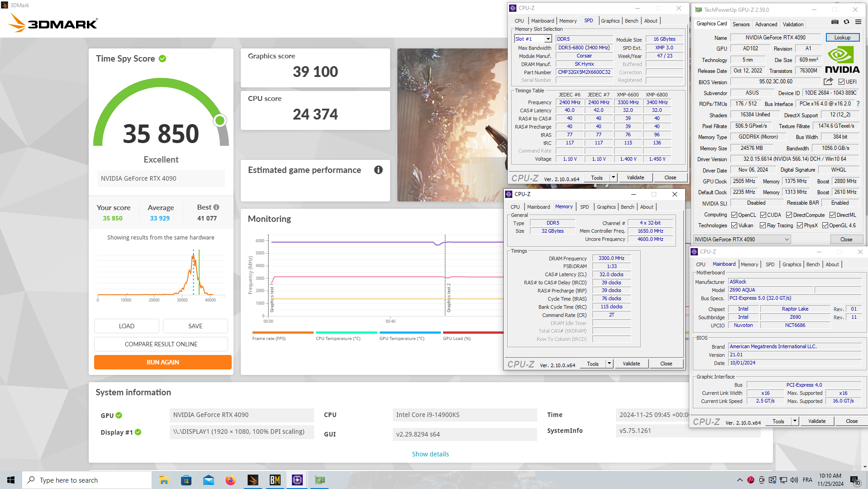This screenshot has width=868, height=489.
Task: Open notification center icon
Action: pos(855,480)
